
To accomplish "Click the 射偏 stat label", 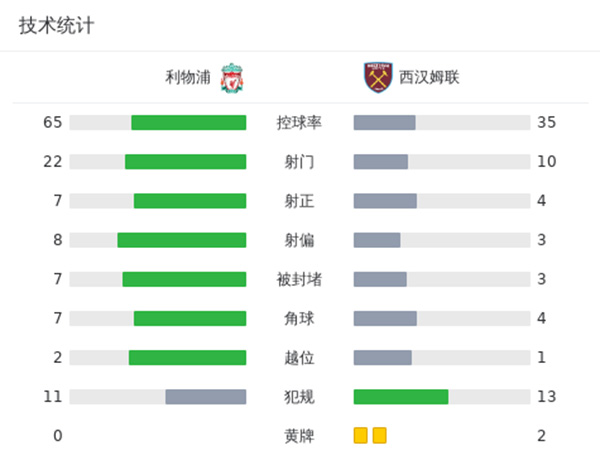I will (299, 240).
